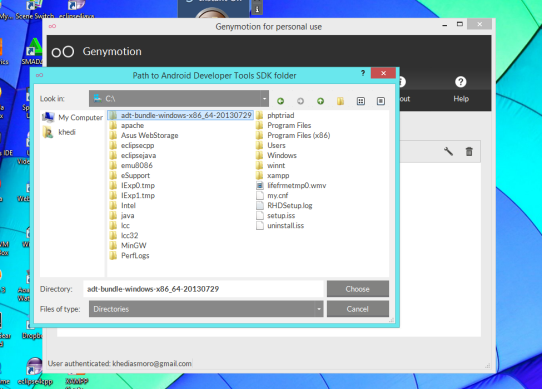The image size is (542, 389).
Task: Click the question-mark help button in the dialog title bar
Action: (x=363, y=73)
